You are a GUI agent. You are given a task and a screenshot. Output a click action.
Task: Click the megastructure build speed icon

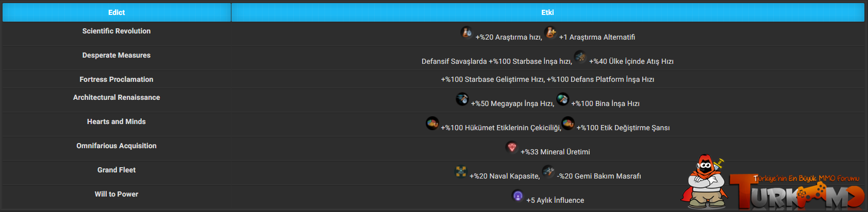coord(462,99)
